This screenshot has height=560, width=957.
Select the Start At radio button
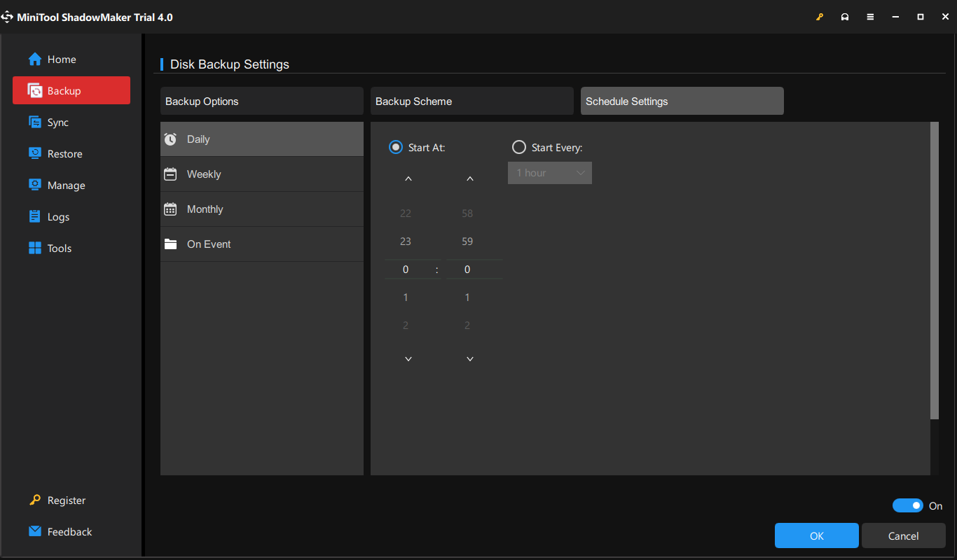tap(396, 147)
